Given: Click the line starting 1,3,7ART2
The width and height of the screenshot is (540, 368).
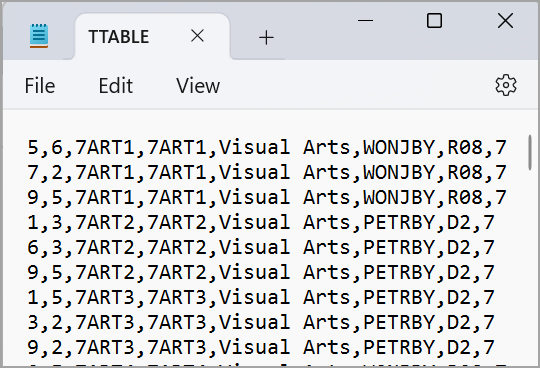Looking at the screenshot, I should click(x=261, y=222).
